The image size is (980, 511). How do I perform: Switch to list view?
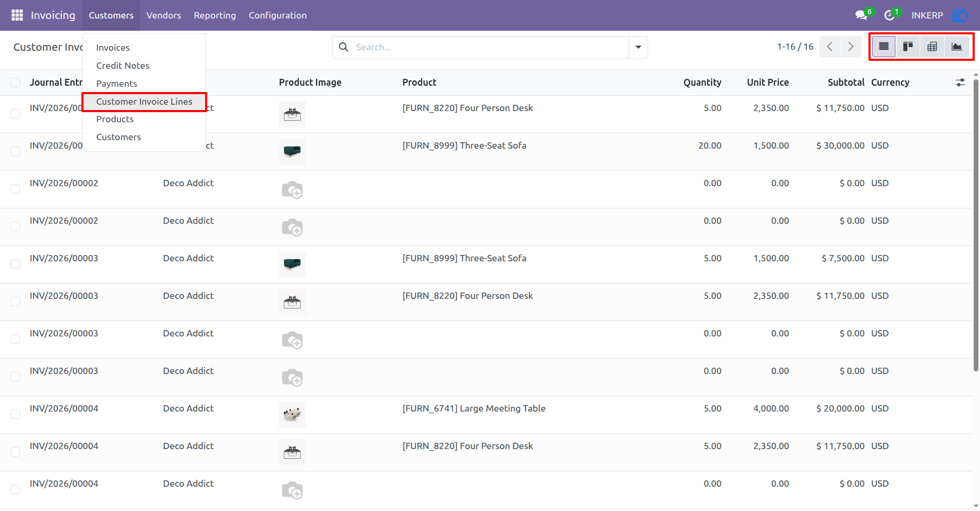(x=884, y=47)
